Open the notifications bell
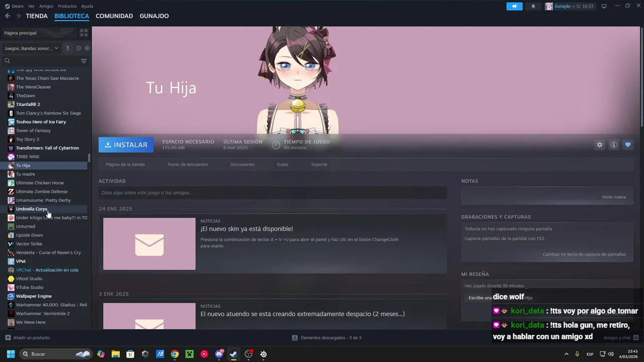The height and width of the screenshot is (362, 644). [x=533, y=6]
